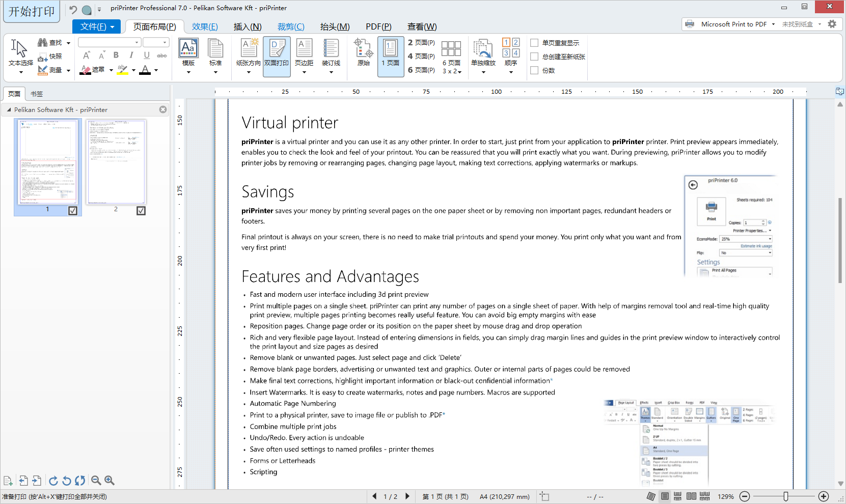Click the 开始打印 start print button
This screenshot has width=846, height=504.
coord(32,11)
